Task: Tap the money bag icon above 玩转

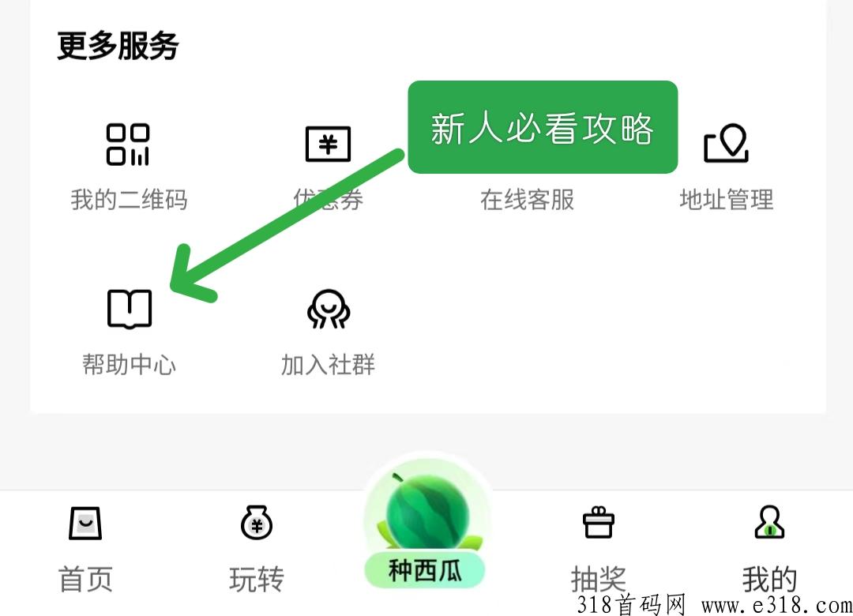Action: point(256,522)
